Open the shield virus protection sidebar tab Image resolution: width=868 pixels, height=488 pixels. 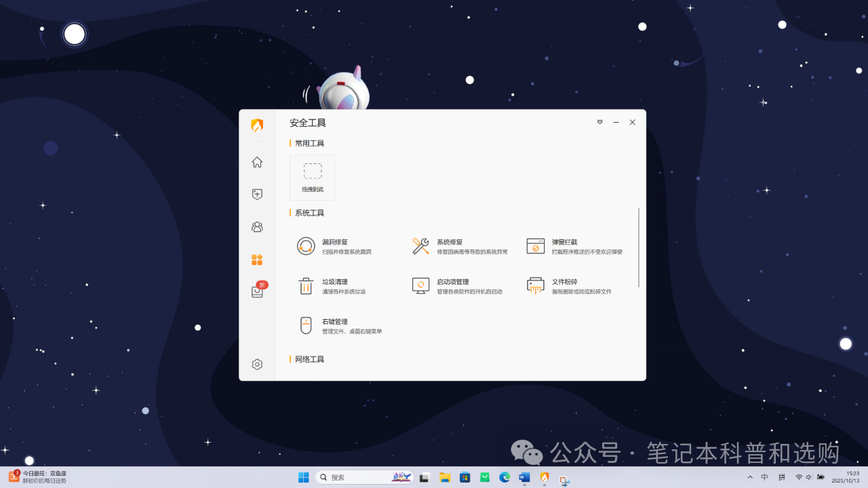pos(257,195)
